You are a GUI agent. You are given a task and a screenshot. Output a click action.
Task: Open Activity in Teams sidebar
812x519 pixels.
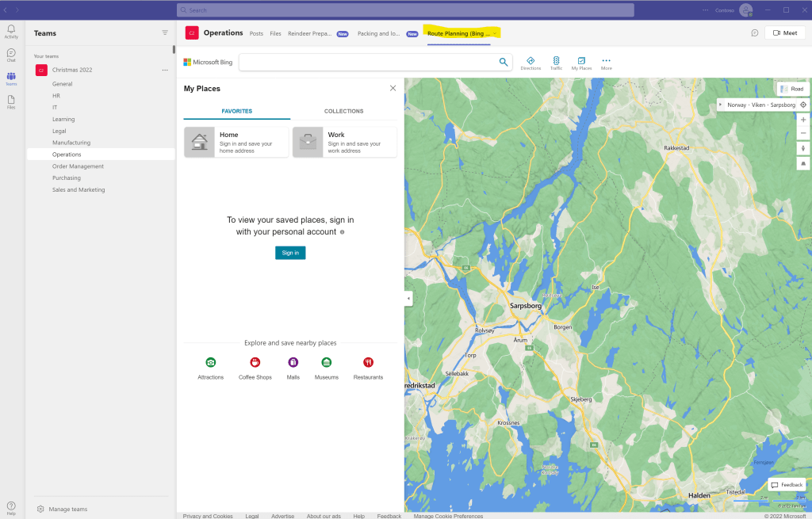pos(11,32)
